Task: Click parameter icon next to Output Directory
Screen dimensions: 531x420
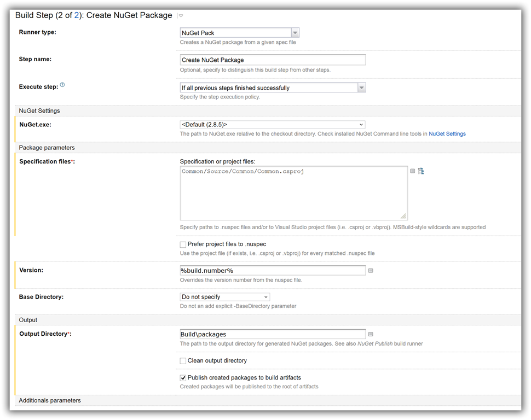Action: (371, 334)
